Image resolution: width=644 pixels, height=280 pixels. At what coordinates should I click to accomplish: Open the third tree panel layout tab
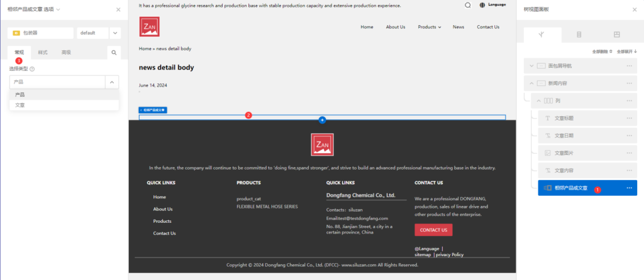tap(616, 35)
